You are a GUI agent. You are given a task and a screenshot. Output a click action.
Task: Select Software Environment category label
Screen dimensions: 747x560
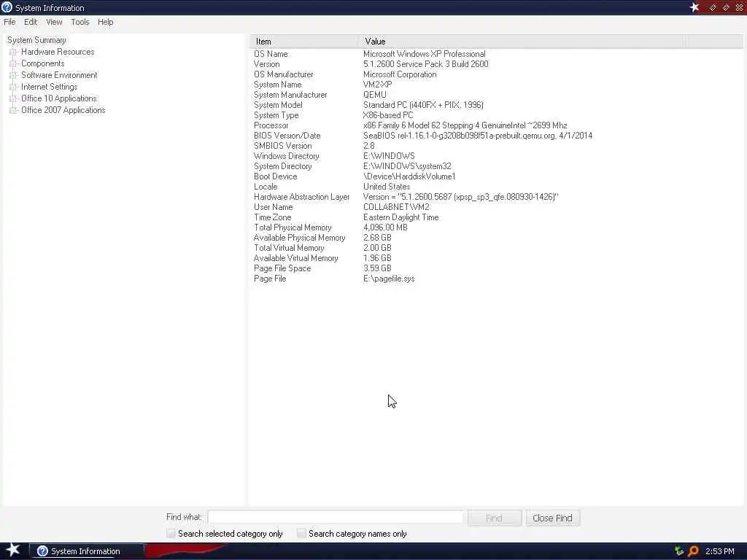59,75
